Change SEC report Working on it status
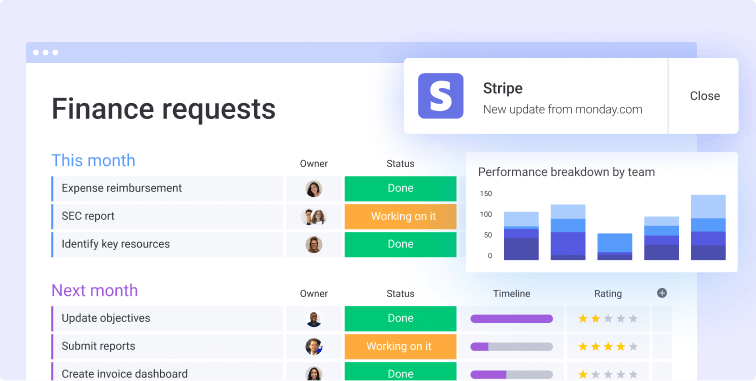The height and width of the screenshot is (381, 756). point(400,217)
